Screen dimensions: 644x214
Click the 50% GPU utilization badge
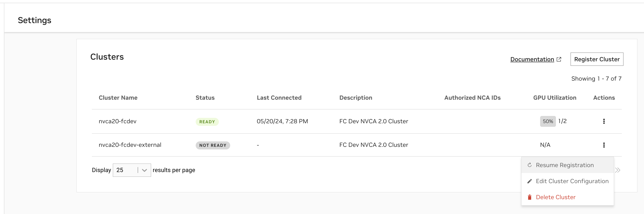tap(547, 121)
